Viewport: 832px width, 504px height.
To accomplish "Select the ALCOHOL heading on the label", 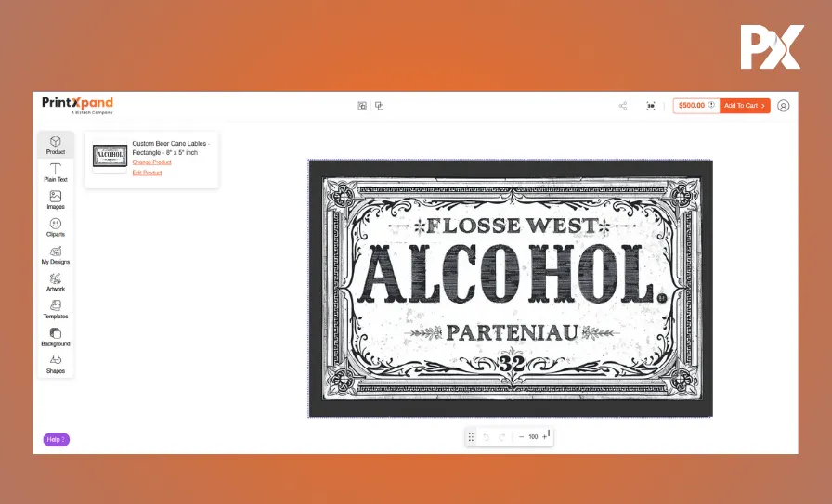I will tap(513, 274).
